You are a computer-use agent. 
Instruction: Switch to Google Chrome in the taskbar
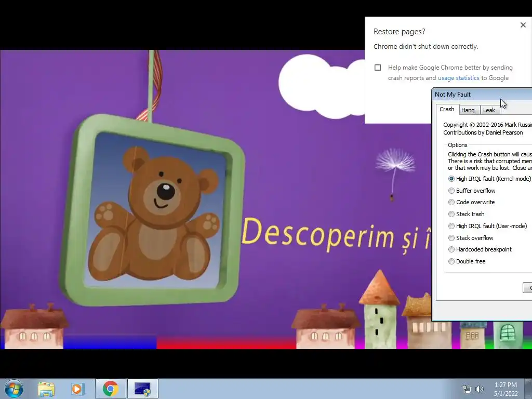point(111,389)
